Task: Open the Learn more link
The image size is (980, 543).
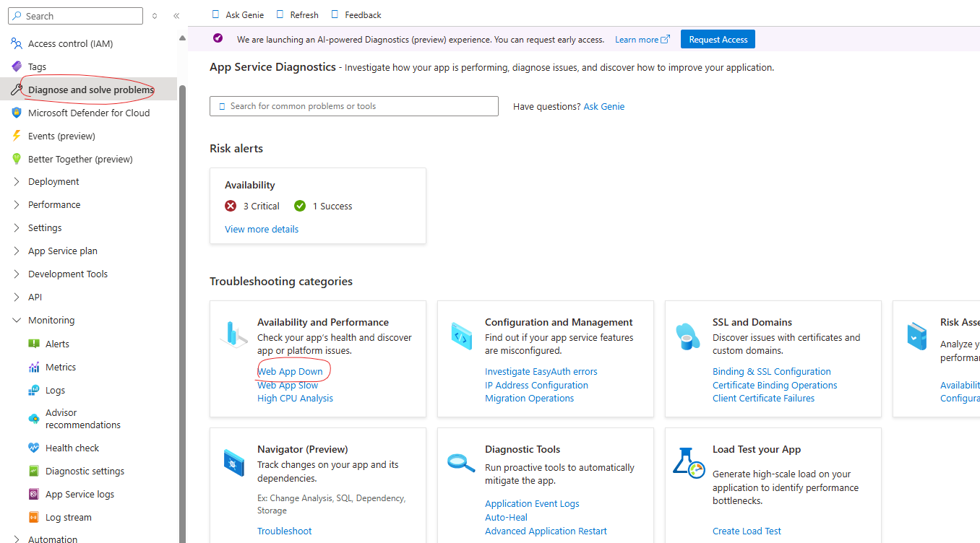Action: (642, 40)
